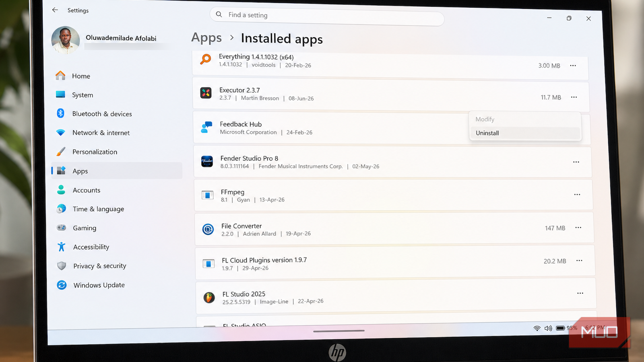Click the FFmpeg app icon
This screenshot has width=644, height=362.
pyautogui.click(x=207, y=195)
